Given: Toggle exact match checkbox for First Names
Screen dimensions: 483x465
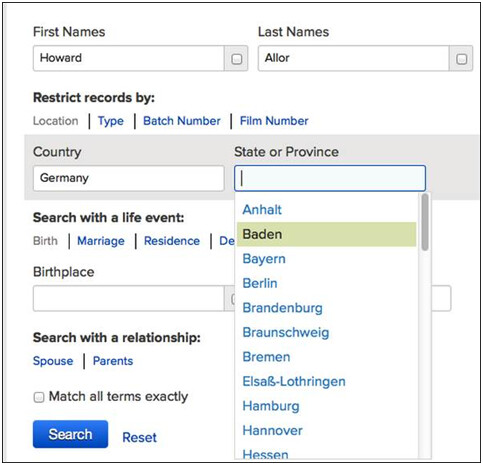Looking at the screenshot, I should (x=236, y=59).
